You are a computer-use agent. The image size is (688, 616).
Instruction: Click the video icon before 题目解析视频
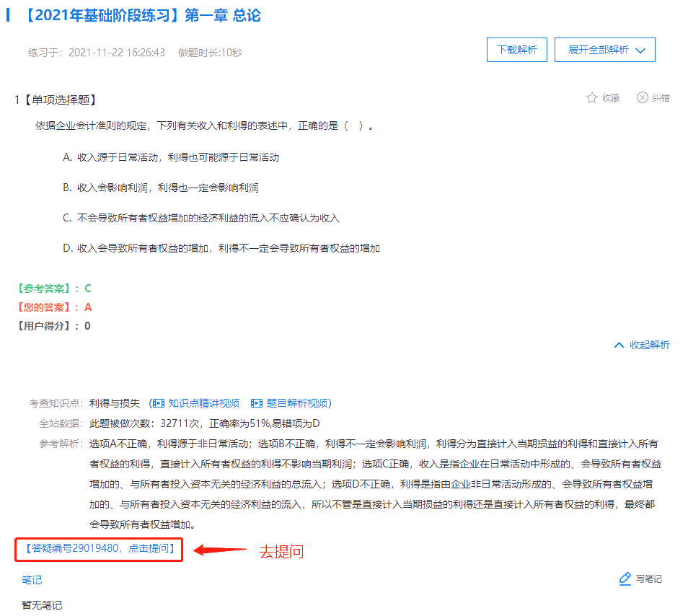(256, 403)
